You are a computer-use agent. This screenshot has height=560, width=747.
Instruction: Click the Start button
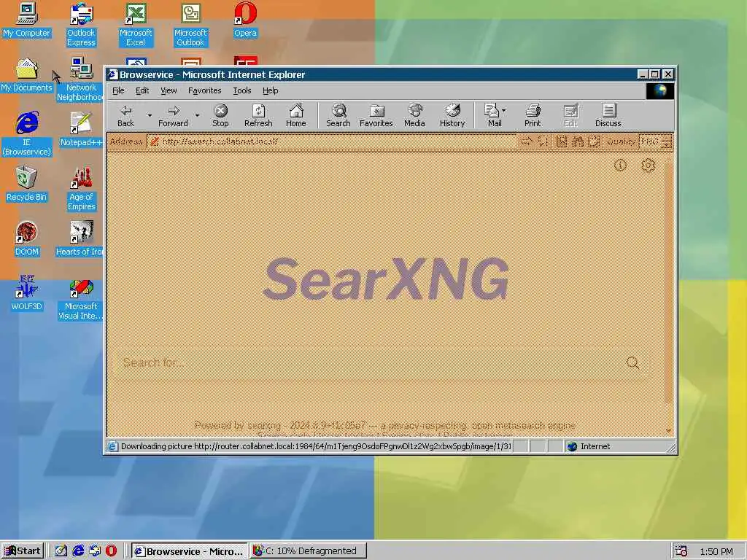[23, 551]
